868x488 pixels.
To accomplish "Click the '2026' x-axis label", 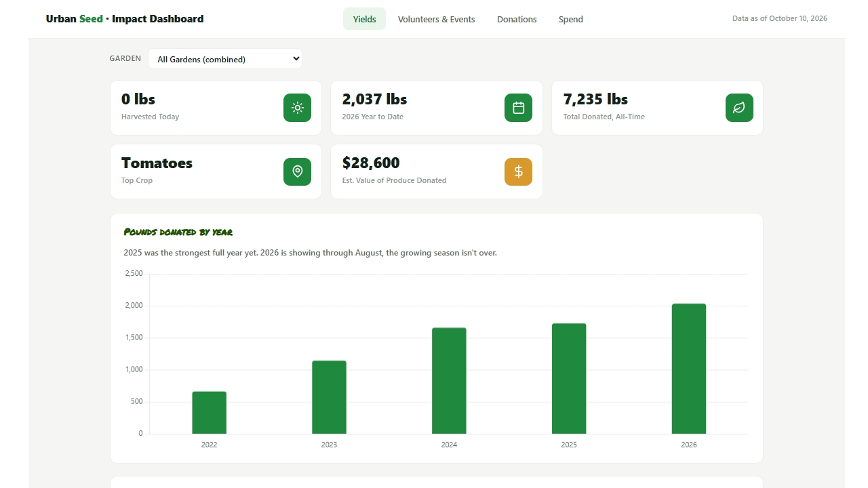I will 689,445.
